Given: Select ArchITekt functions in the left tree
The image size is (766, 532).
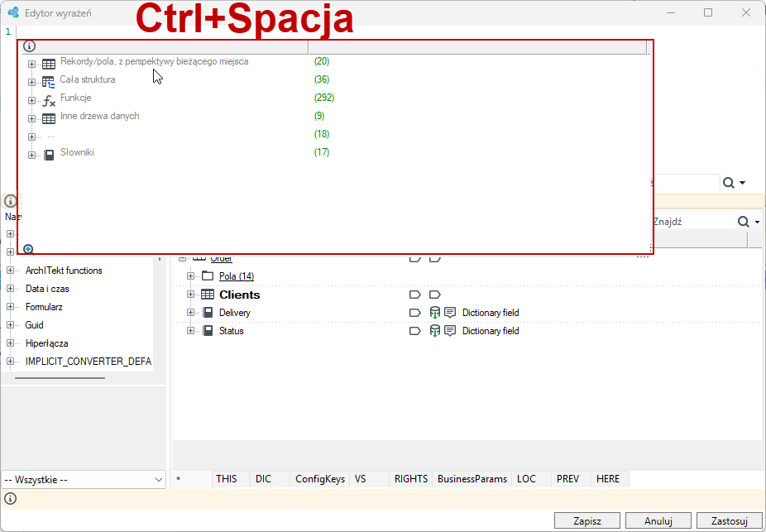Looking at the screenshot, I should [x=64, y=271].
